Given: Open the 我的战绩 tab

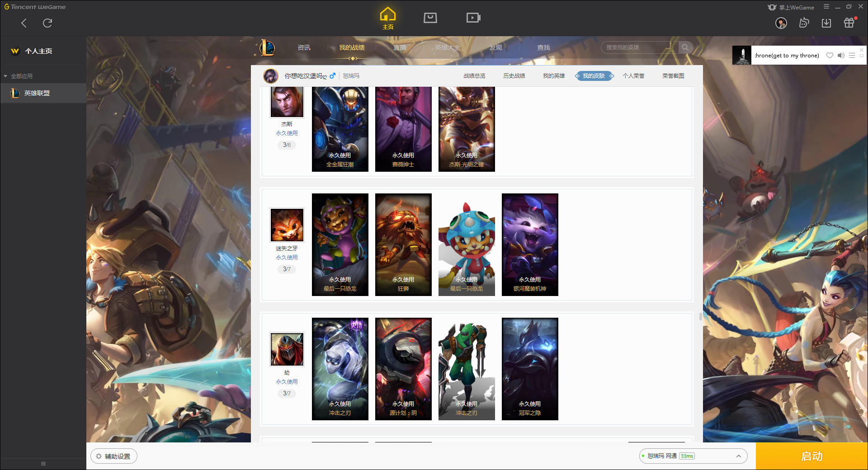Looking at the screenshot, I should pyautogui.click(x=352, y=47).
